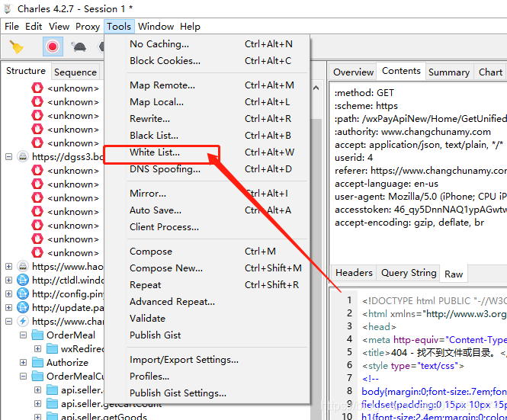Image resolution: width=507 pixels, height=420 pixels.
Task: Switch to the Contents tab
Action: click(401, 71)
